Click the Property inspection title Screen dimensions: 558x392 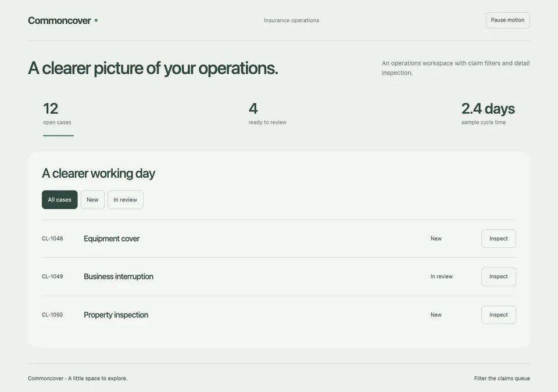[x=116, y=315]
